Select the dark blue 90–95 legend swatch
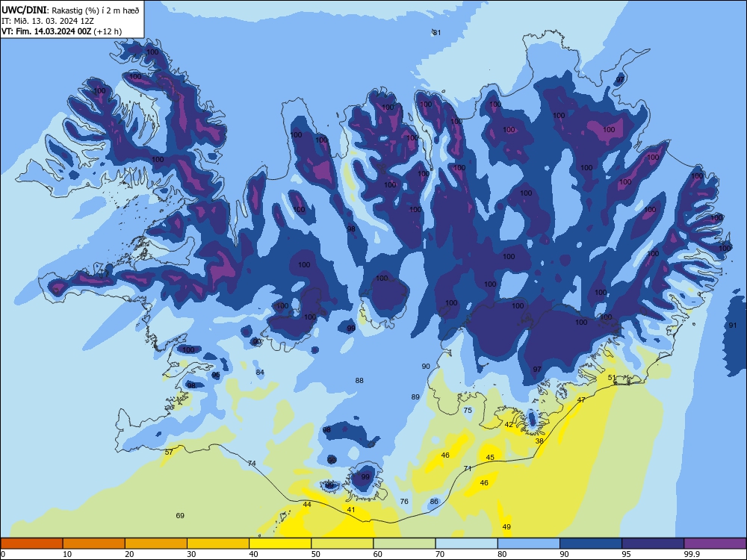The height and width of the screenshot is (560, 747). 591,544
